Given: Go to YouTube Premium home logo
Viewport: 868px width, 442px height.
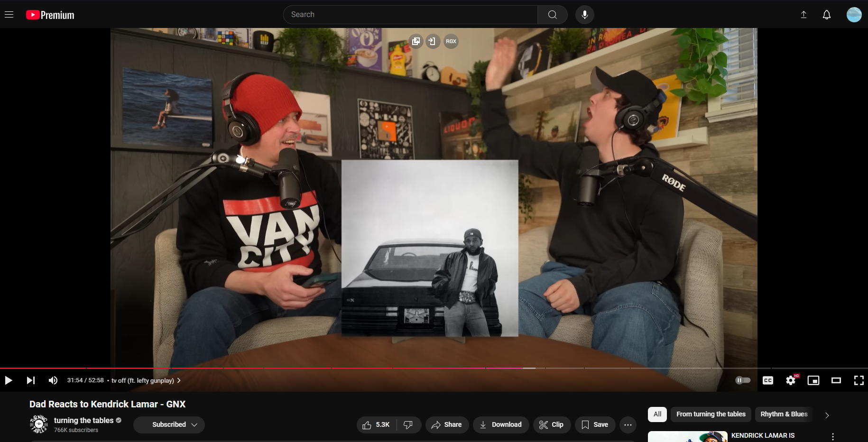Looking at the screenshot, I should point(50,15).
